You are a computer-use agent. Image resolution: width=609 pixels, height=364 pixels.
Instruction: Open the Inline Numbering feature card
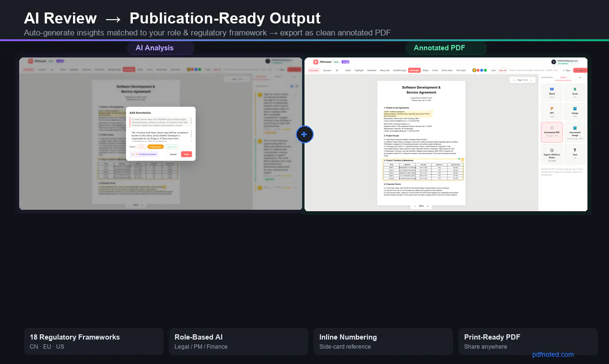(383, 341)
